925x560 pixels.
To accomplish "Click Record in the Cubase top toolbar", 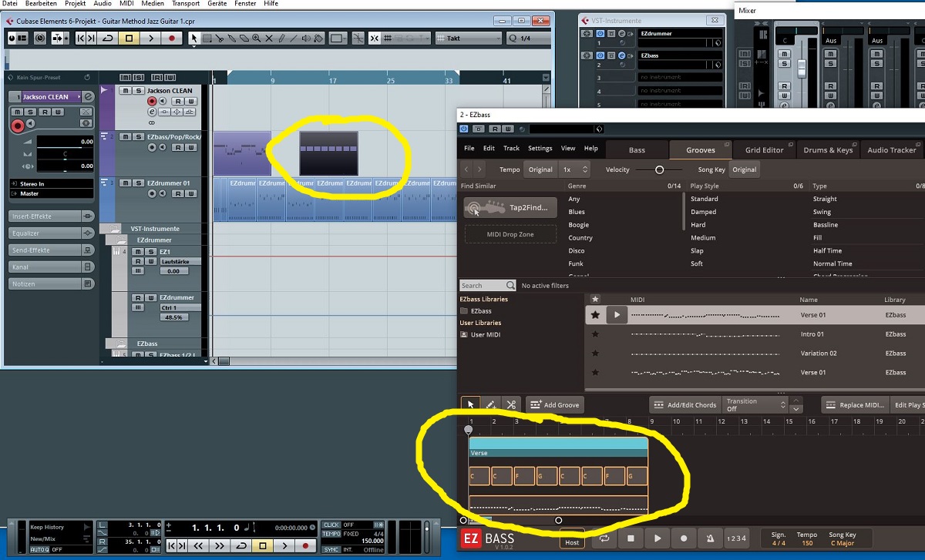I will coord(172,38).
